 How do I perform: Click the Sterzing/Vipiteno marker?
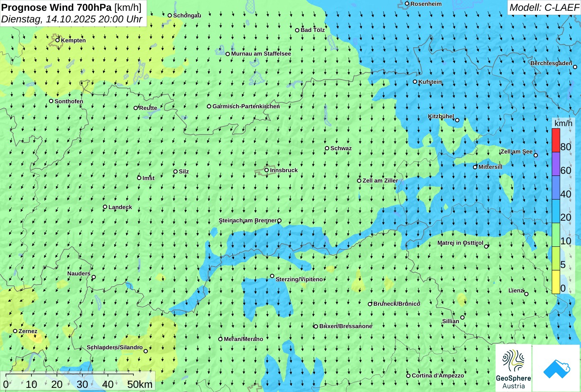[x=272, y=276]
